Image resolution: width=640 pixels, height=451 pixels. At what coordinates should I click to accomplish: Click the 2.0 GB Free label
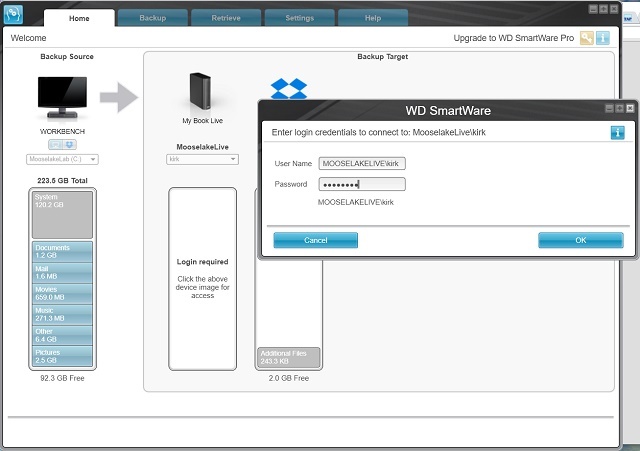(289, 378)
